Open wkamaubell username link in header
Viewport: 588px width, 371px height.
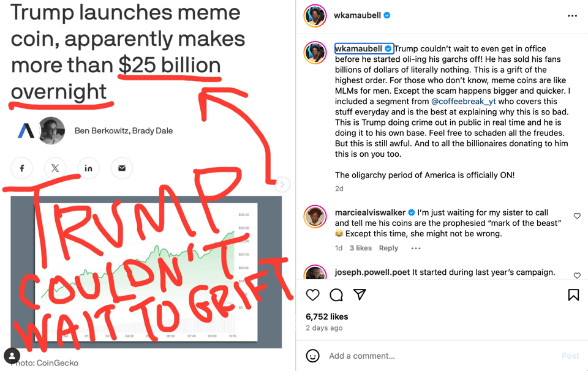[x=357, y=15]
